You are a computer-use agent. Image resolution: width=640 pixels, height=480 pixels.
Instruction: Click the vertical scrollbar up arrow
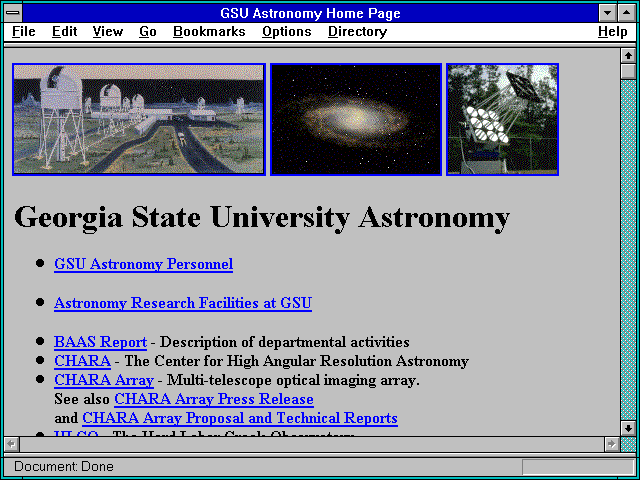(628, 56)
